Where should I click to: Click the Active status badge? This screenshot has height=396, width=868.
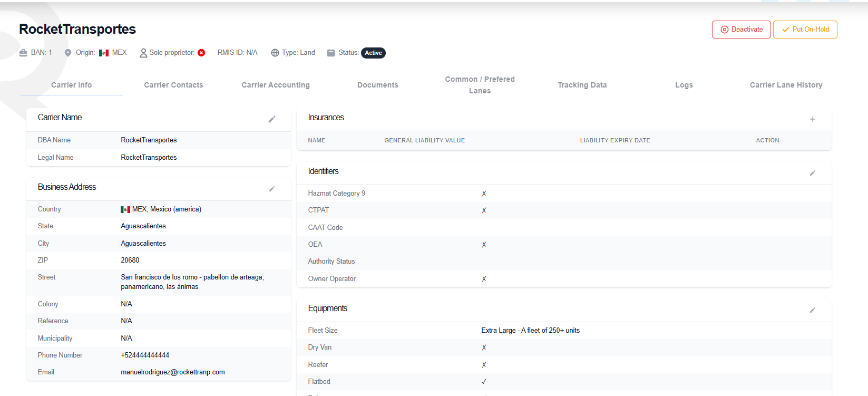(373, 53)
